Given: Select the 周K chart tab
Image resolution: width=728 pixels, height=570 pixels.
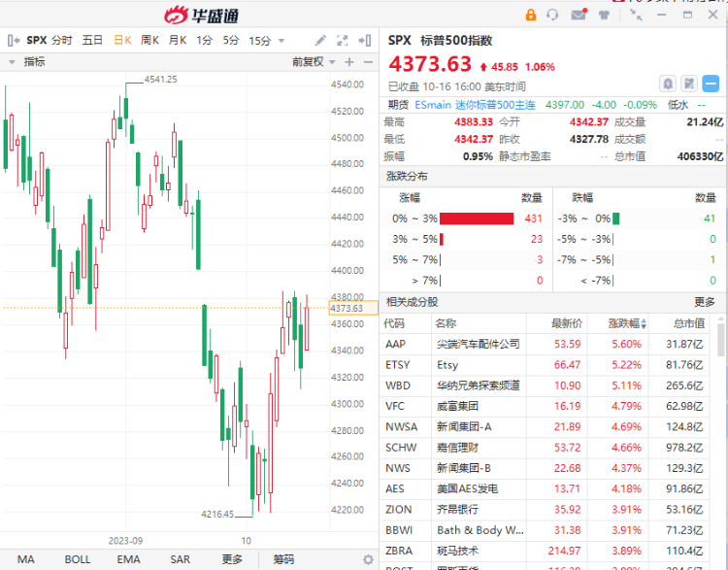Looking at the screenshot, I should pyautogui.click(x=149, y=41).
